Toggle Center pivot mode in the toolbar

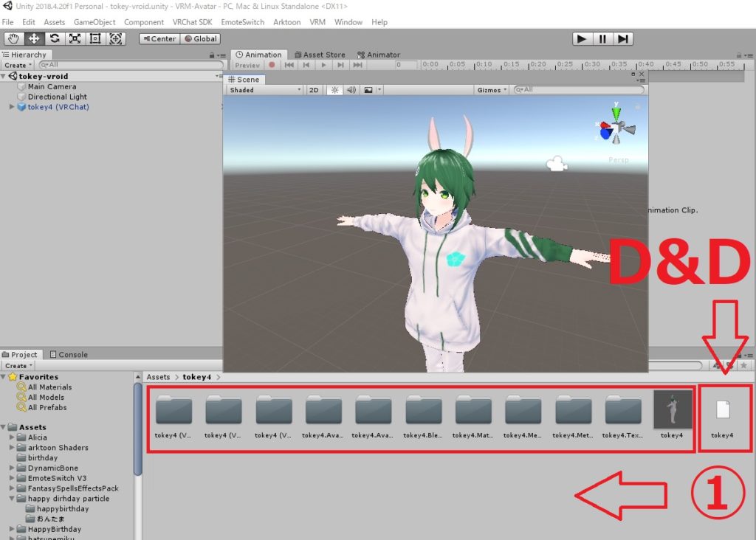coord(159,38)
